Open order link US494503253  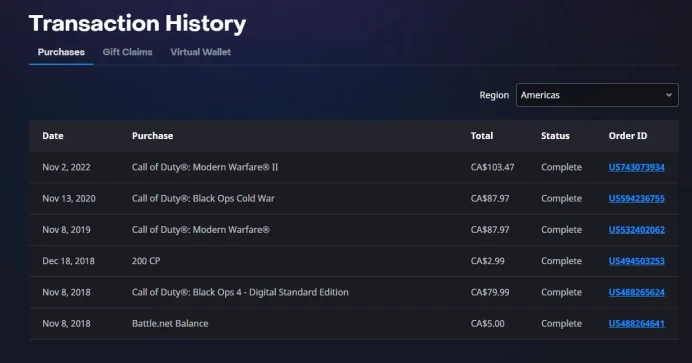pos(636,261)
